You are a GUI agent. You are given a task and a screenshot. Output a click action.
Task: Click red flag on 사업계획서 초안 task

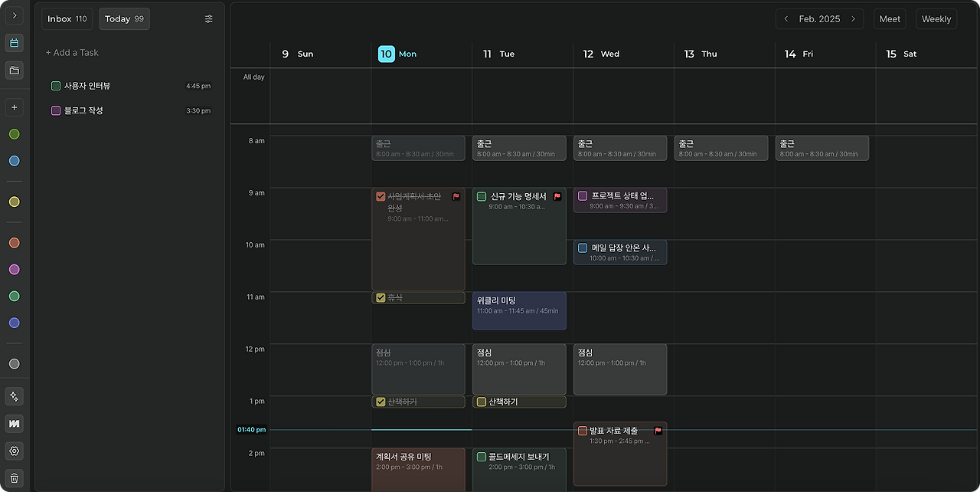(x=456, y=196)
